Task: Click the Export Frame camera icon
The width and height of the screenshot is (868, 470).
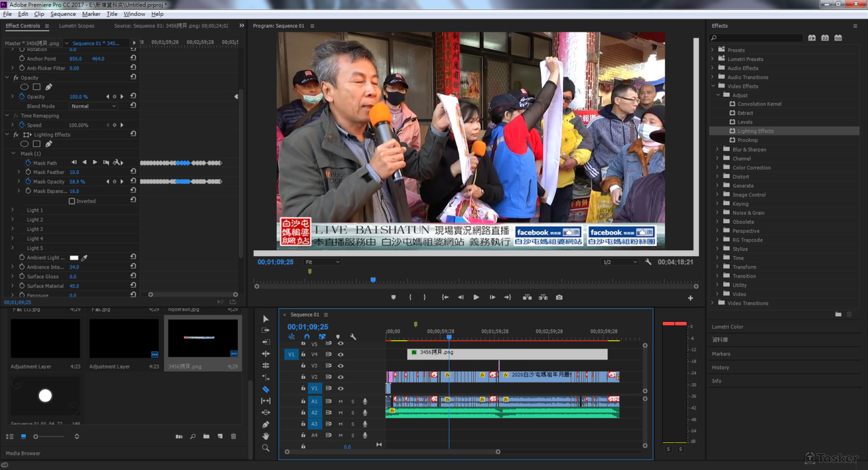Action: [x=559, y=297]
